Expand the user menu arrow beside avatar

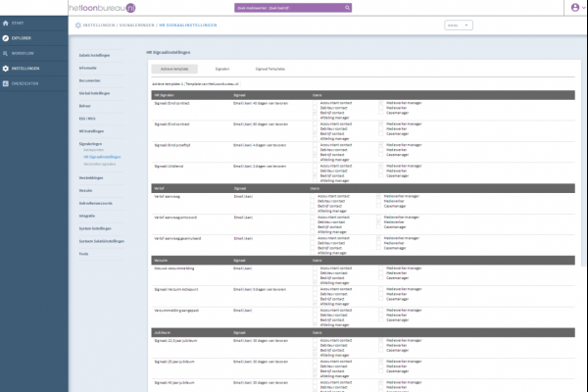(x=583, y=8)
